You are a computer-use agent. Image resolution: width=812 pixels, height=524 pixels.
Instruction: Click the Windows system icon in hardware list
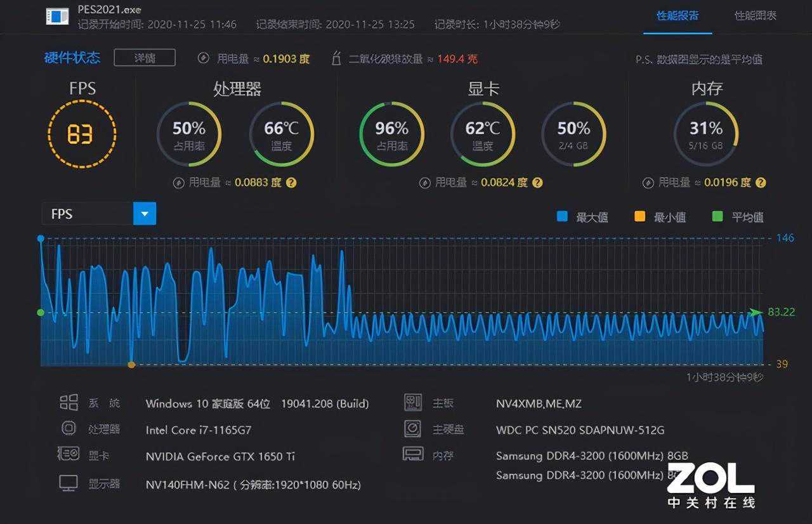point(69,403)
